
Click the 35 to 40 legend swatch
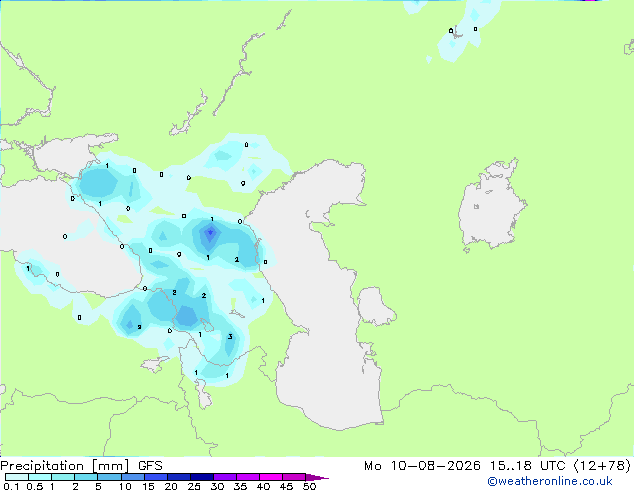pos(247,477)
